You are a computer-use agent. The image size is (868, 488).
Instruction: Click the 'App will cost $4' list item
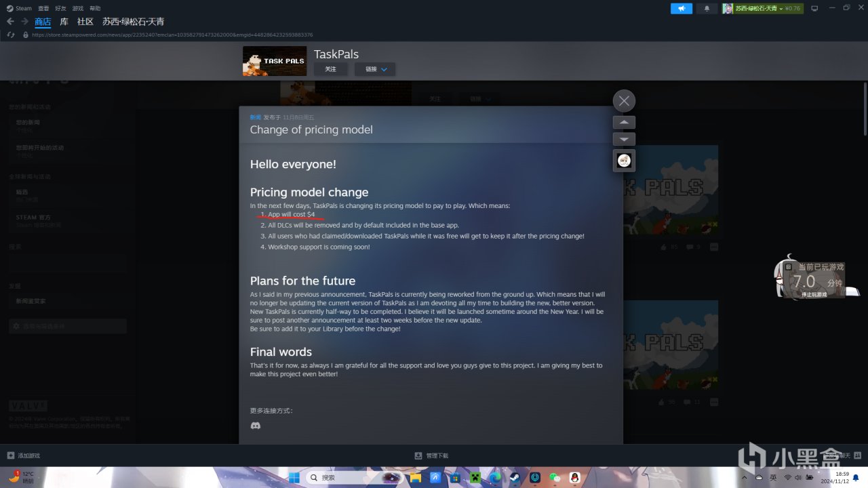coord(291,214)
